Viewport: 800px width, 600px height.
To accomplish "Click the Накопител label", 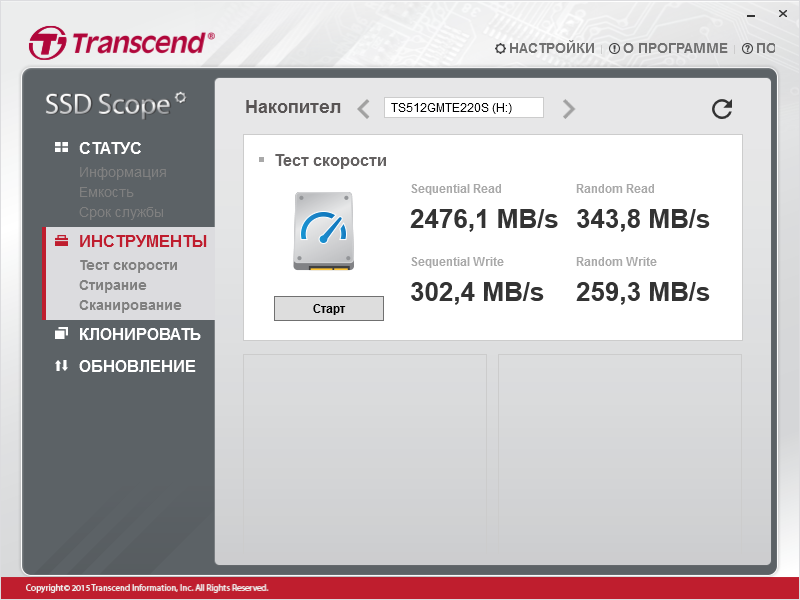I will pyautogui.click(x=293, y=107).
